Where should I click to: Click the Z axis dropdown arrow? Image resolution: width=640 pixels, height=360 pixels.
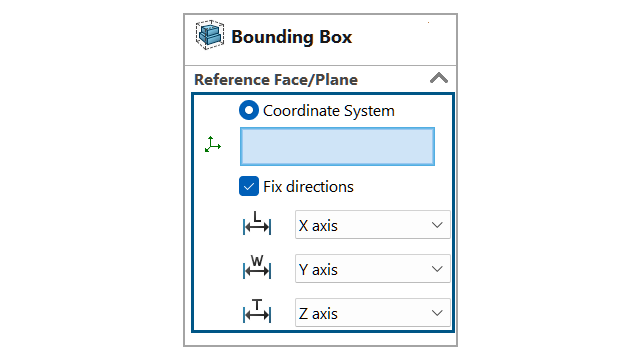pyautogui.click(x=437, y=313)
